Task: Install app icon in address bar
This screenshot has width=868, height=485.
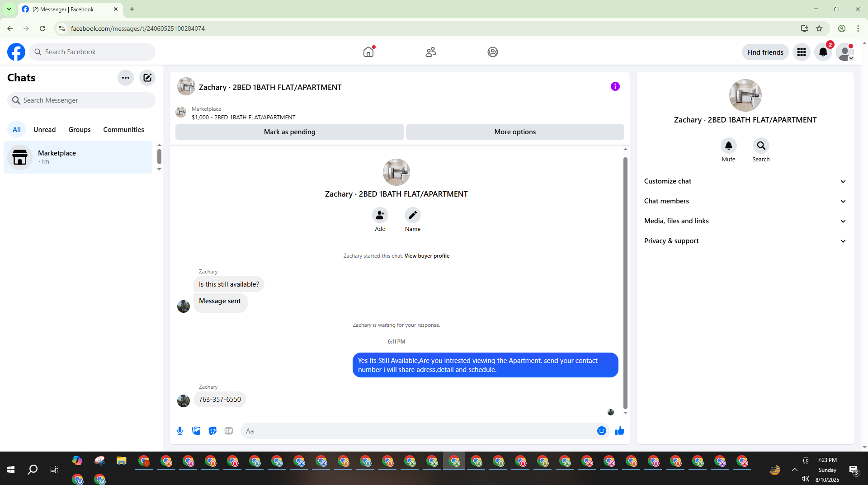Action: 805,28
